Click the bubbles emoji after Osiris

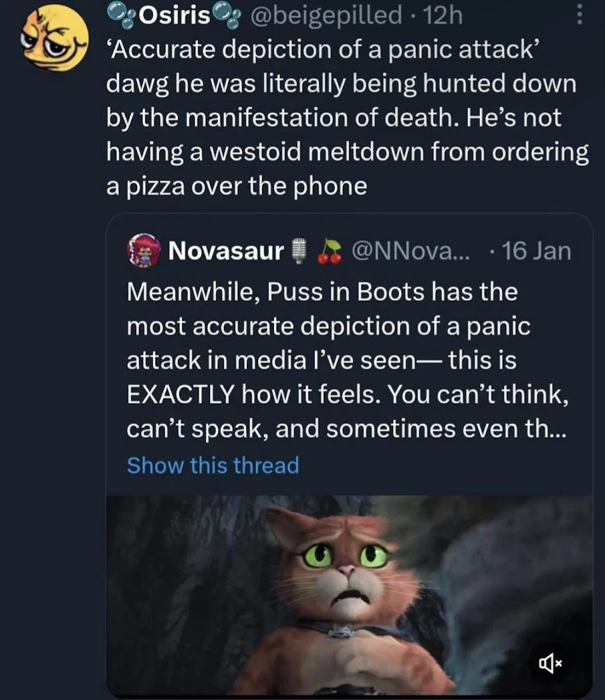click(227, 13)
